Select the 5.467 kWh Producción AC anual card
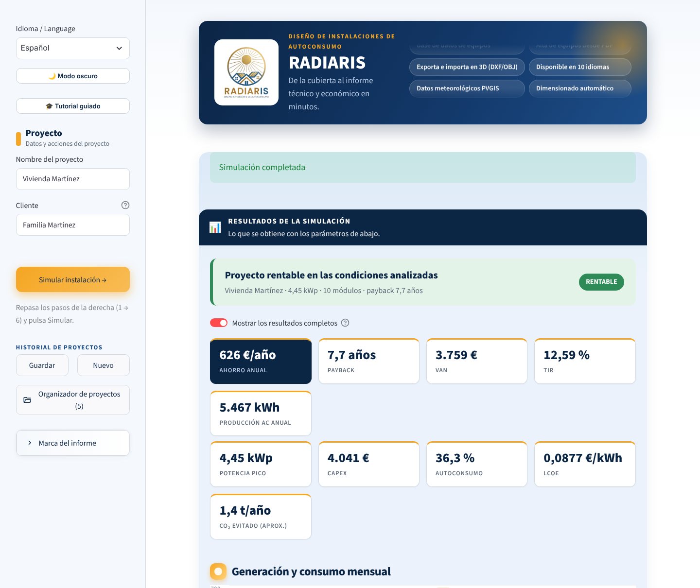 click(261, 414)
